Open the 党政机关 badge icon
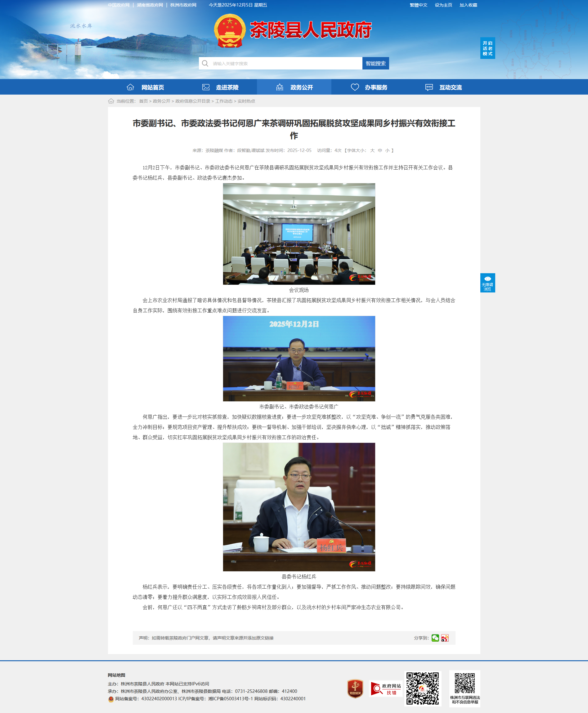Screen dimensions: 588x713 pyautogui.click(x=355, y=688)
